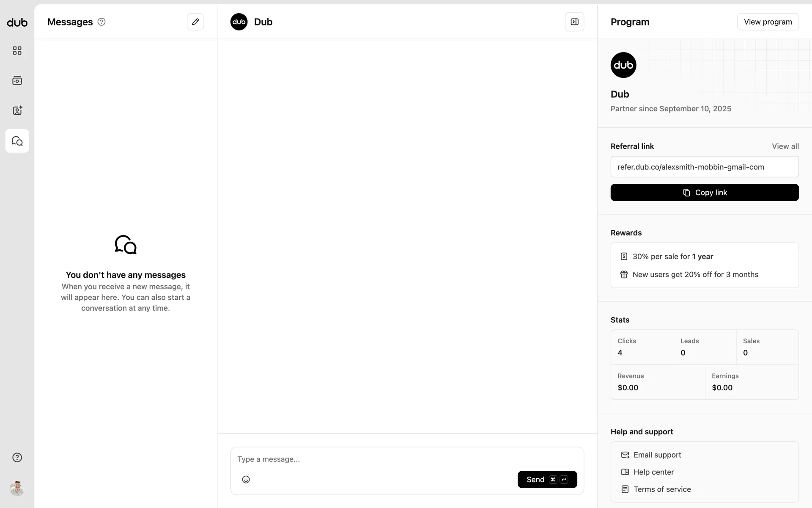Open the dashboard grid icon

point(17,51)
